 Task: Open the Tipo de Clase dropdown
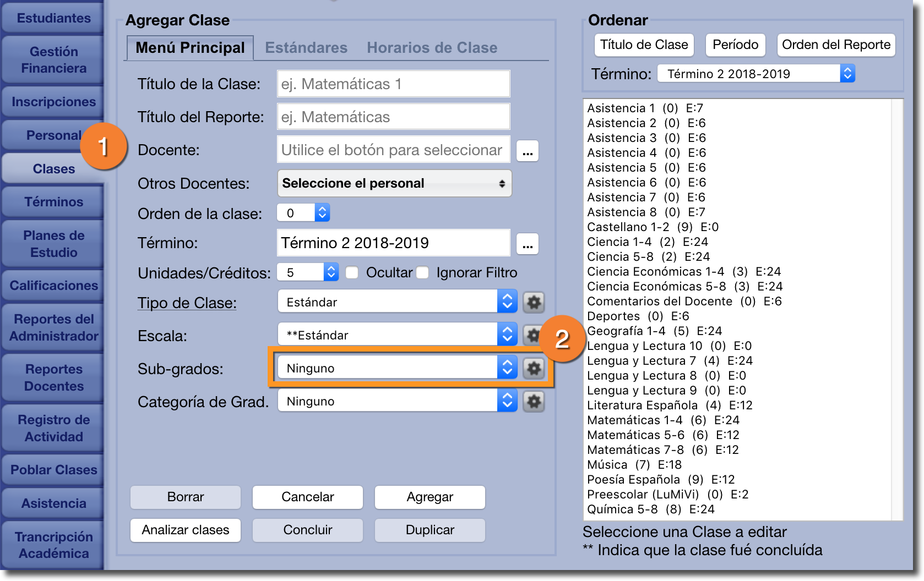[x=396, y=302]
